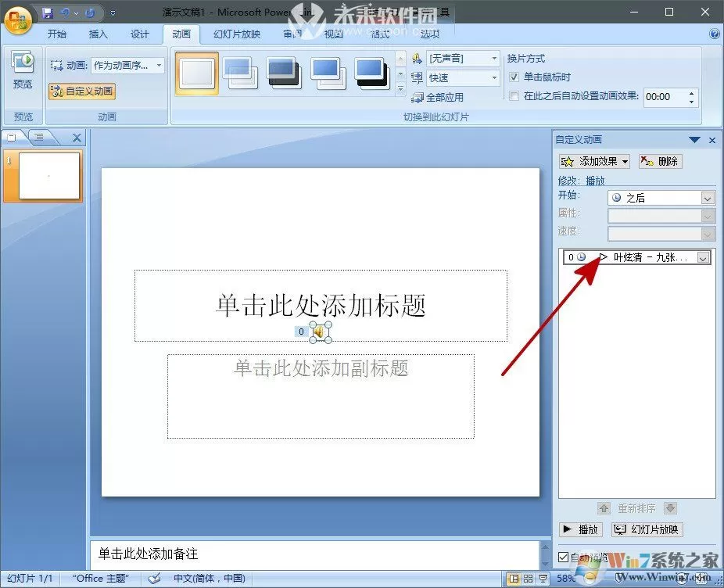Image resolution: width=724 pixels, height=588 pixels.
Task: Enable 在此之后自动设置动画效果 checkbox
Action: [x=514, y=96]
